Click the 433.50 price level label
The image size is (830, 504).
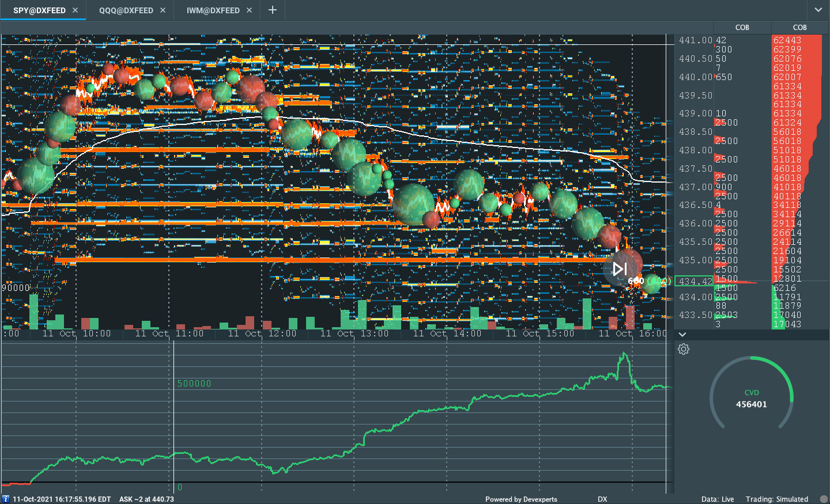point(696,315)
